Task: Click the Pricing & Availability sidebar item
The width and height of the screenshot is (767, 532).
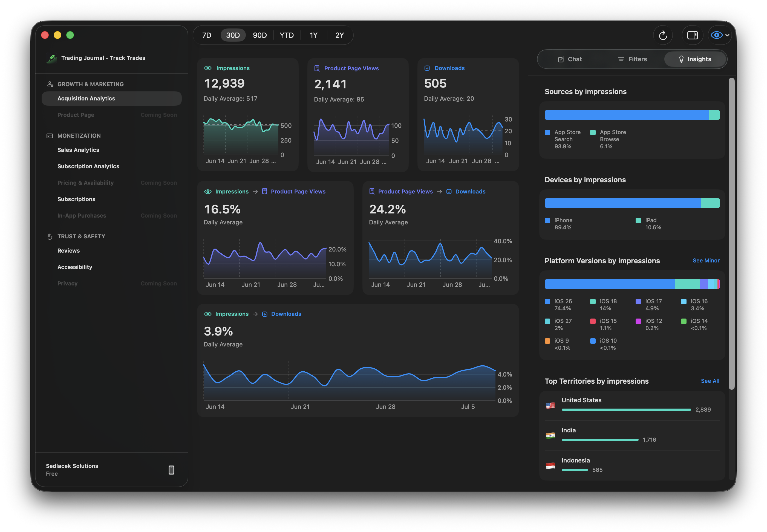Action: click(111, 183)
